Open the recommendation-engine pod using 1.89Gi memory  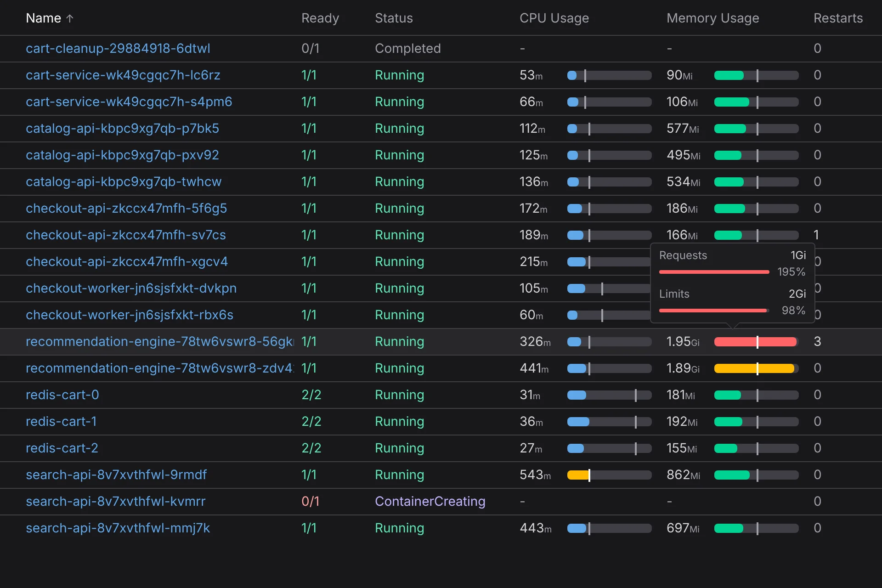click(x=160, y=368)
